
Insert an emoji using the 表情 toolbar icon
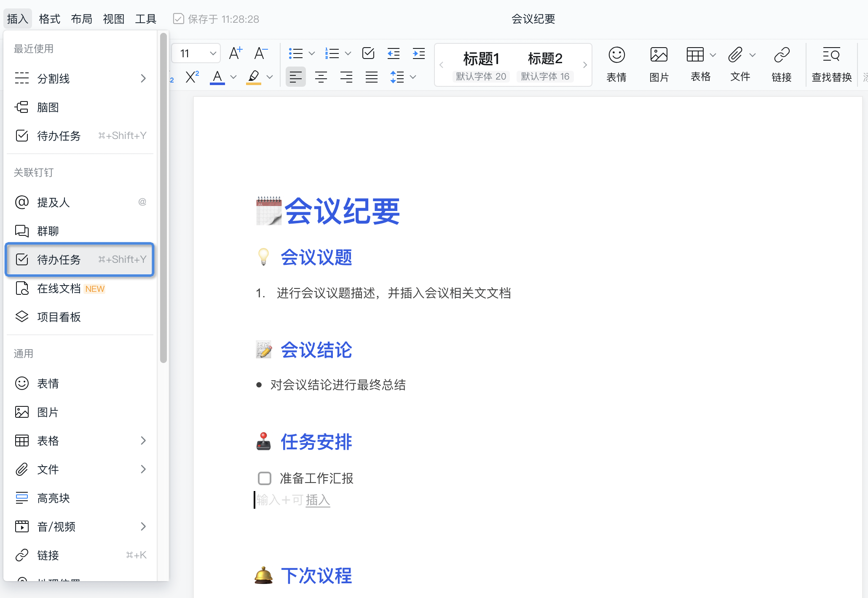click(x=616, y=64)
